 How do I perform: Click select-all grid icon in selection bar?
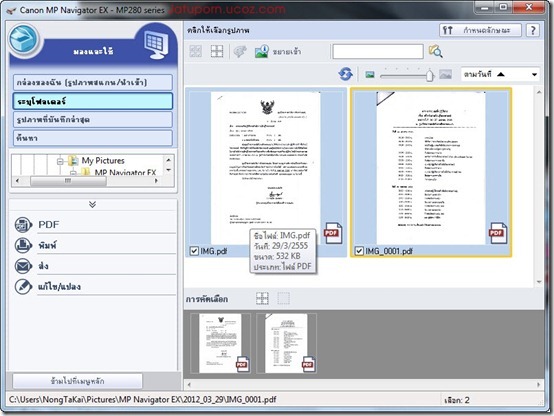[262, 299]
